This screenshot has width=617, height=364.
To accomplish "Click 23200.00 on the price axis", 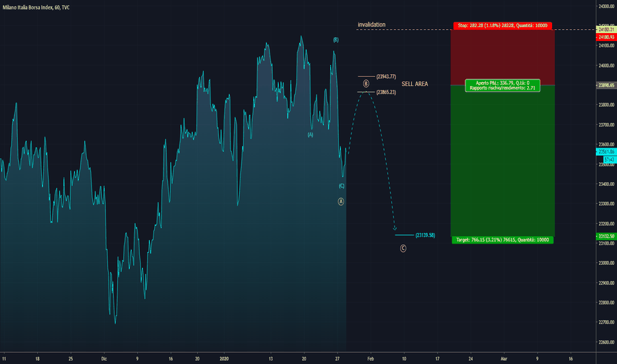I will pos(606,224).
